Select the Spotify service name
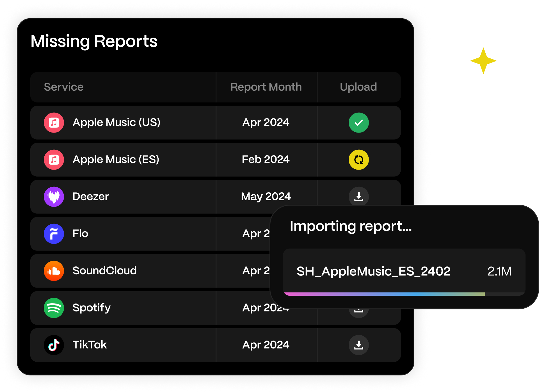 [x=92, y=308]
